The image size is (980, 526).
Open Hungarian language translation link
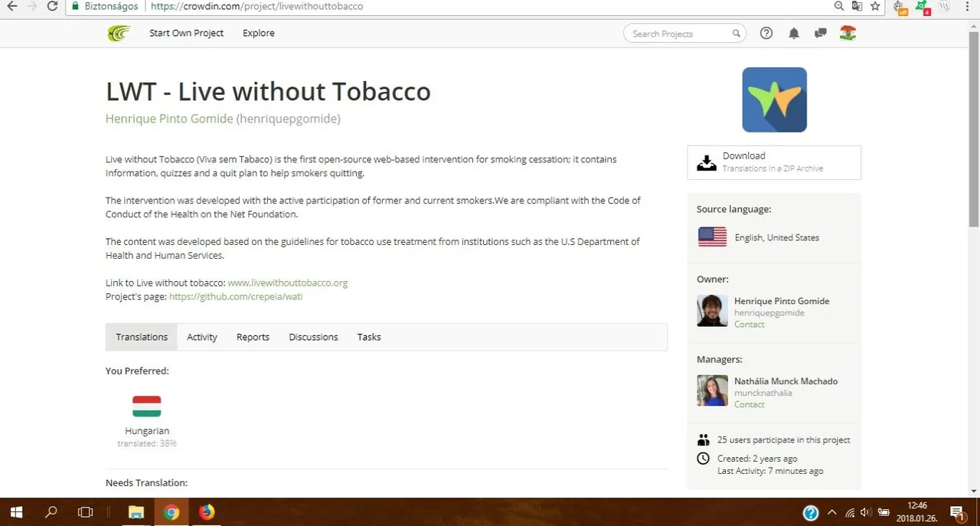point(147,431)
